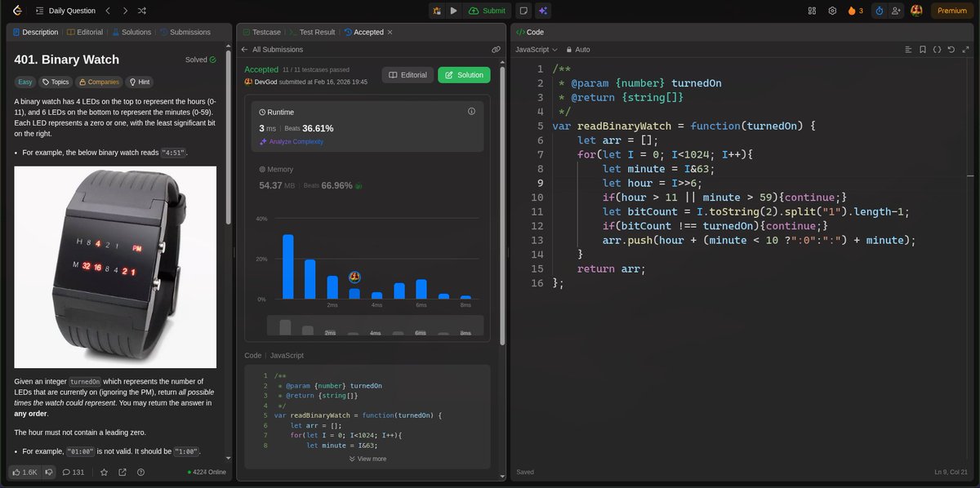This screenshot has width=980, height=488.
Task: Click the editor bookmark icon
Action: 922,50
